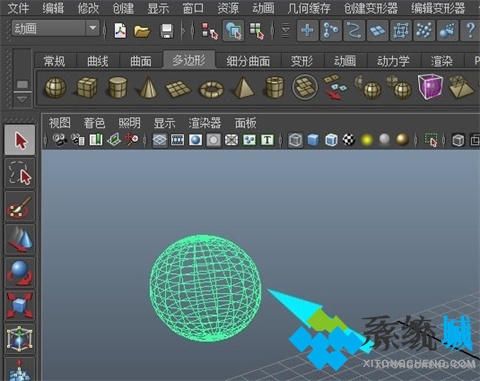This screenshot has width=480, height=381.
Task: Switch to the 细分曲面 shelf tab
Action: pos(248,61)
